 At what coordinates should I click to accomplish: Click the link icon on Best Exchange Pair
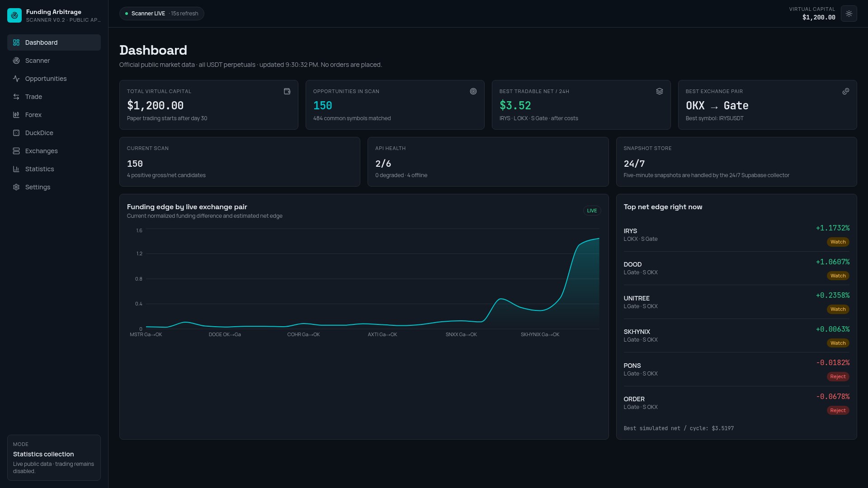(846, 91)
